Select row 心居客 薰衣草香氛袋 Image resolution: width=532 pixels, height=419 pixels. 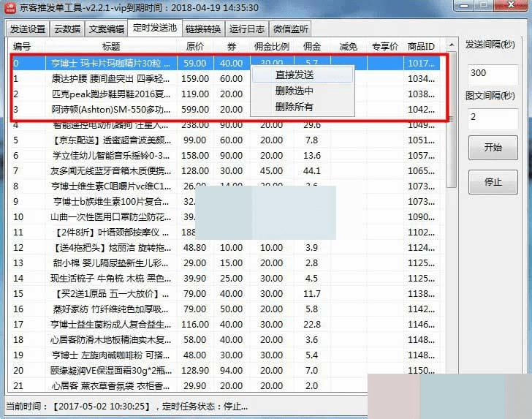pos(225,385)
